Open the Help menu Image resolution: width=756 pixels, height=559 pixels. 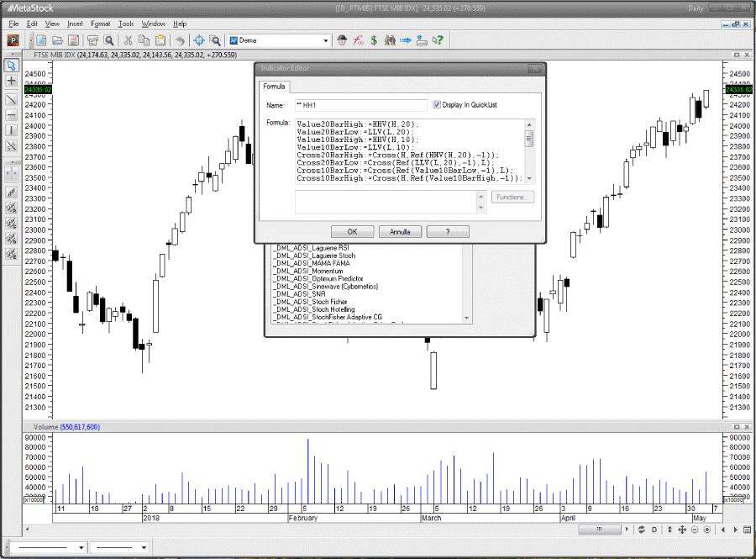[x=180, y=24]
